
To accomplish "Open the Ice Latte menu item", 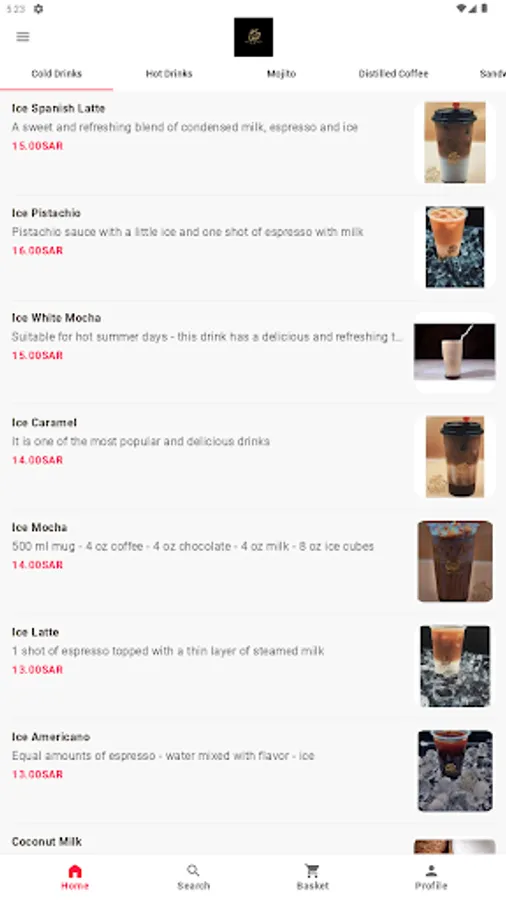I will [x=253, y=666].
